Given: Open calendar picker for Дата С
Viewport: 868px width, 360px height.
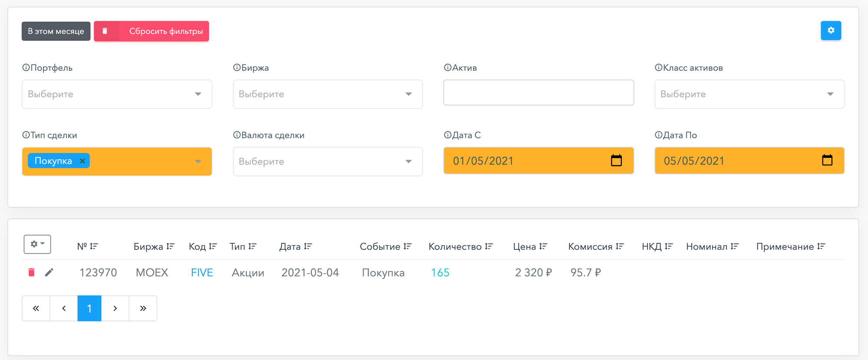Looking at the screenshot, I should point(616,160).
